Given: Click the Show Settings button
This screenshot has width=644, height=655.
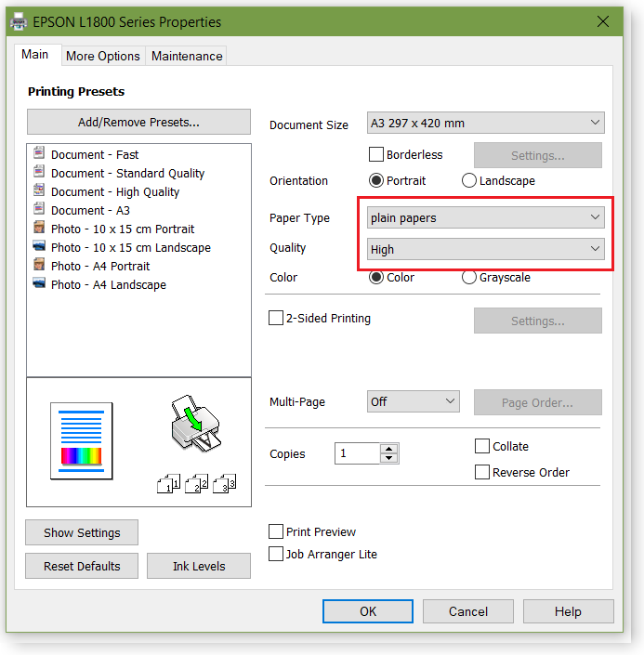Looking at the screenshot, I should 82,532.
